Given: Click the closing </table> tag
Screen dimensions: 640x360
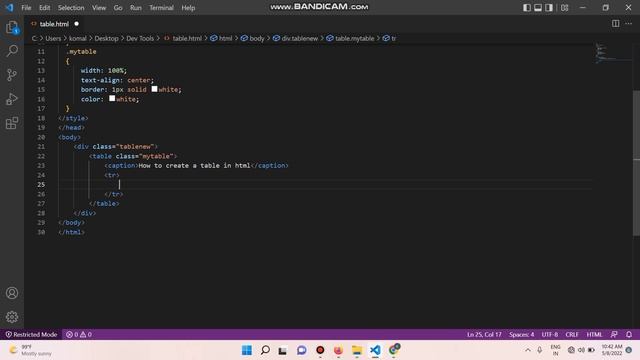Looking at the screenshot, I should (104, 203).
